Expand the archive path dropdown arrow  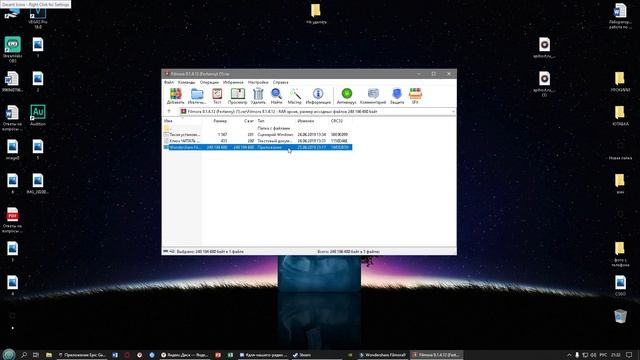pos(453,111)
